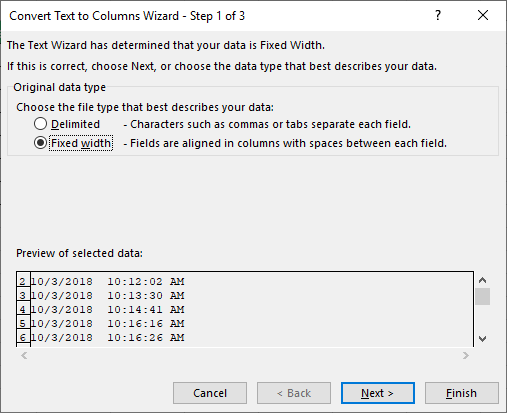The image size is (507, 413).
Task: Click the Help question mark icon
Action: [438, 15]
